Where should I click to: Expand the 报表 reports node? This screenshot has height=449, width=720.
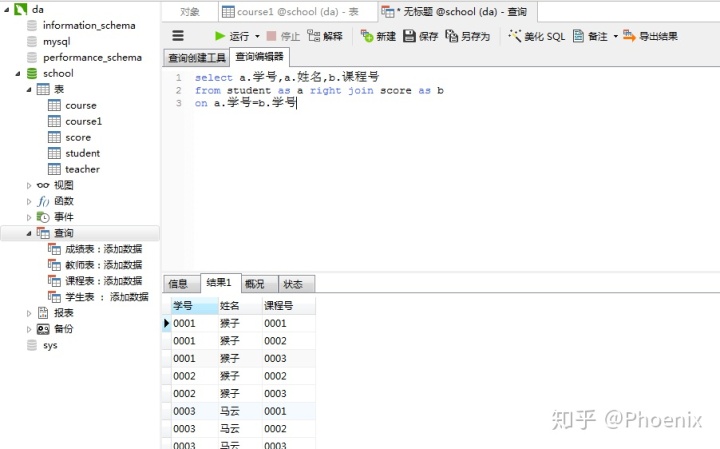pos(28,313)
